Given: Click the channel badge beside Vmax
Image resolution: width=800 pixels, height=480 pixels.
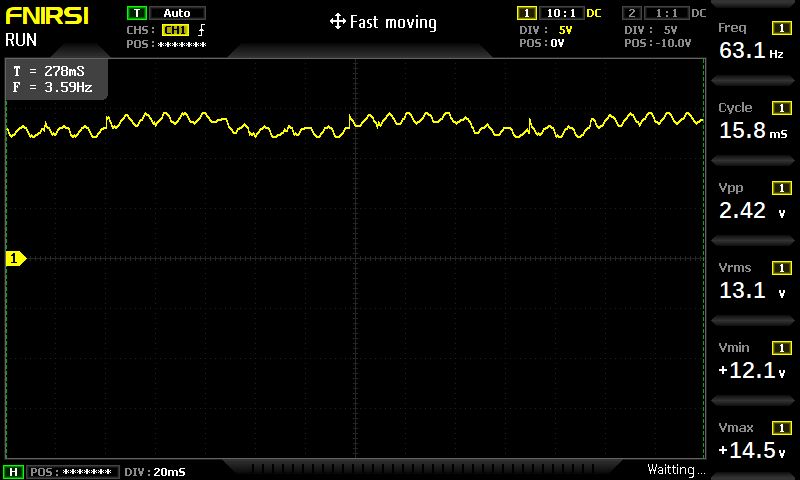Looking at the screenshot, I should (x=782, y=428).
